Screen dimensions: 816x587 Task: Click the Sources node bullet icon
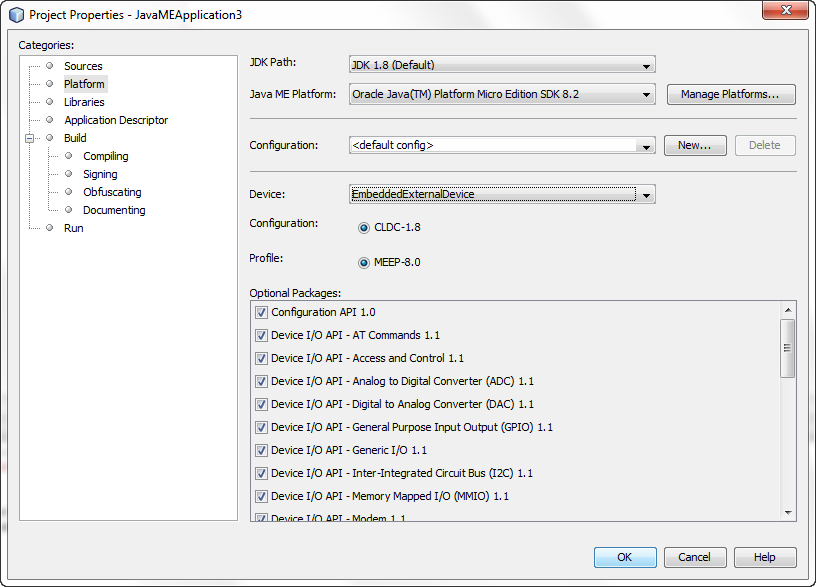point(49,66)
